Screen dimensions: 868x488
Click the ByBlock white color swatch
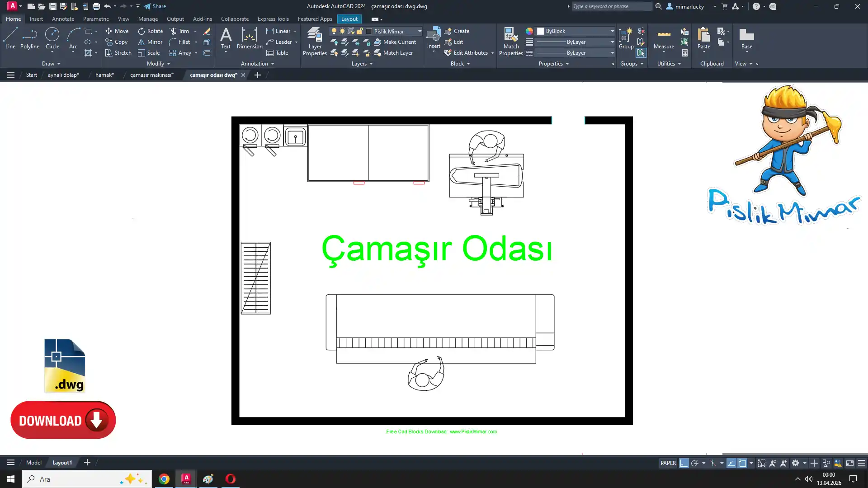click(x=541, y=31)
